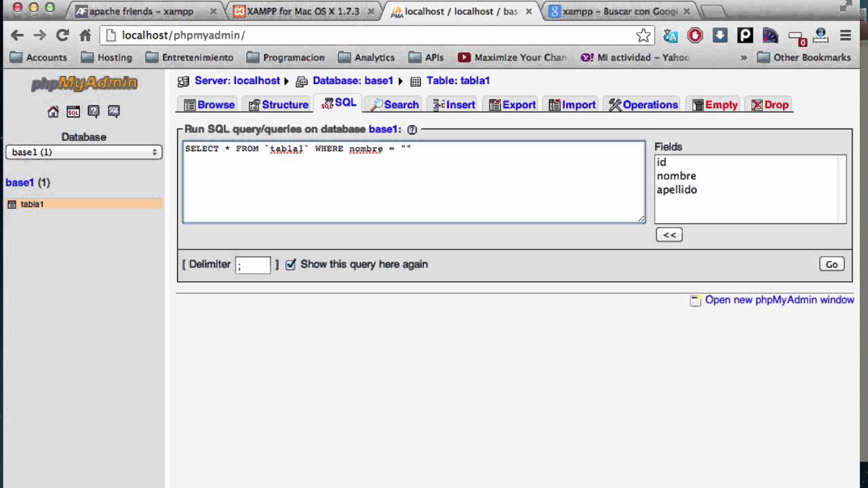This screenshot has width=868, height=488.
Task: Click the red circular extension icon
Action: [695, 35]
